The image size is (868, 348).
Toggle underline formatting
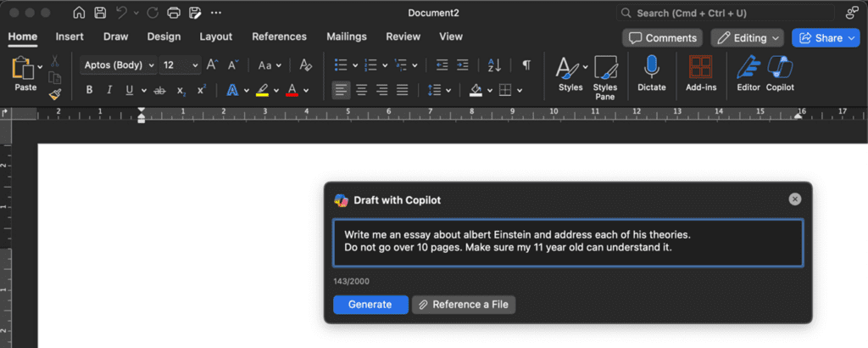click(130, 90)
